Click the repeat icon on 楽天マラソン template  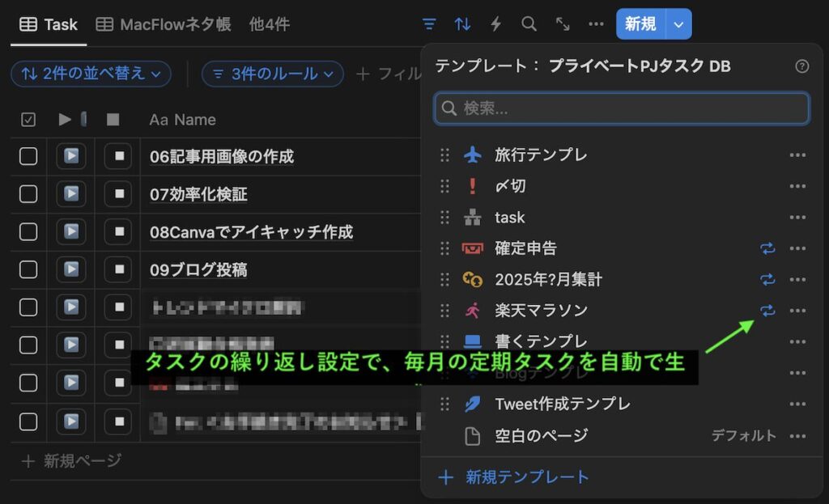click(767, 311)
